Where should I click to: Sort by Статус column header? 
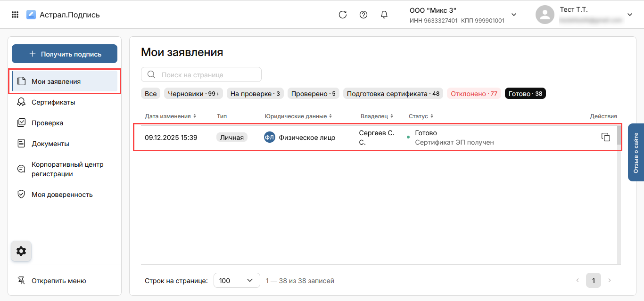421,116
